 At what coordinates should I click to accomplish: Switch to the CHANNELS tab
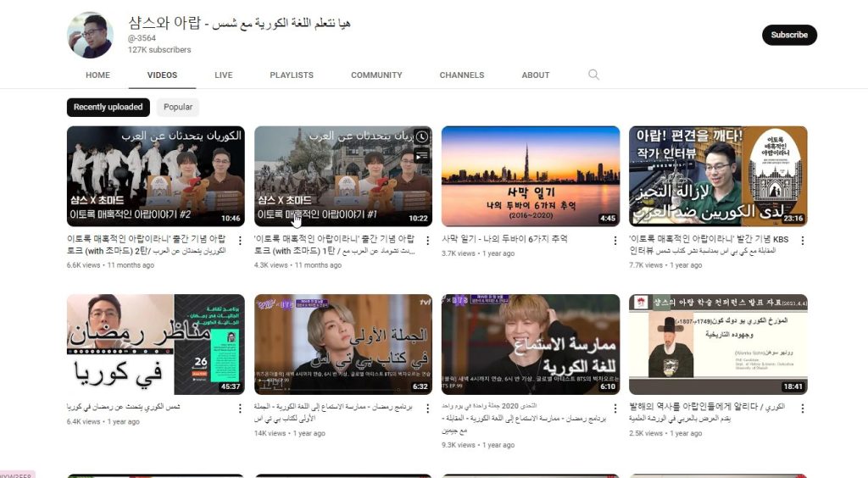[x=462, y=75]
